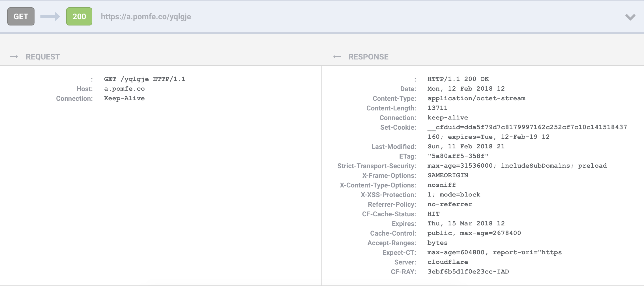Click the Set-Cookie __cfduid value
The image size is (644, 286).
click(x=527, y=127)
